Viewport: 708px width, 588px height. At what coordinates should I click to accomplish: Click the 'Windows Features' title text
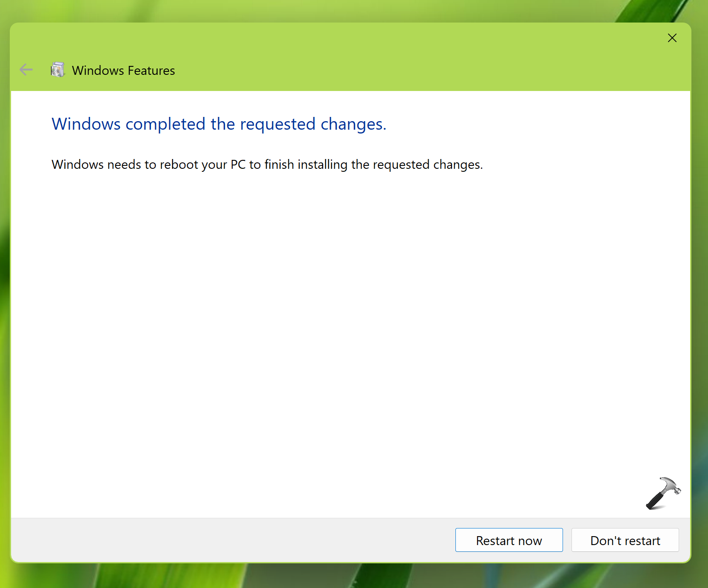[x=123, y=70]
